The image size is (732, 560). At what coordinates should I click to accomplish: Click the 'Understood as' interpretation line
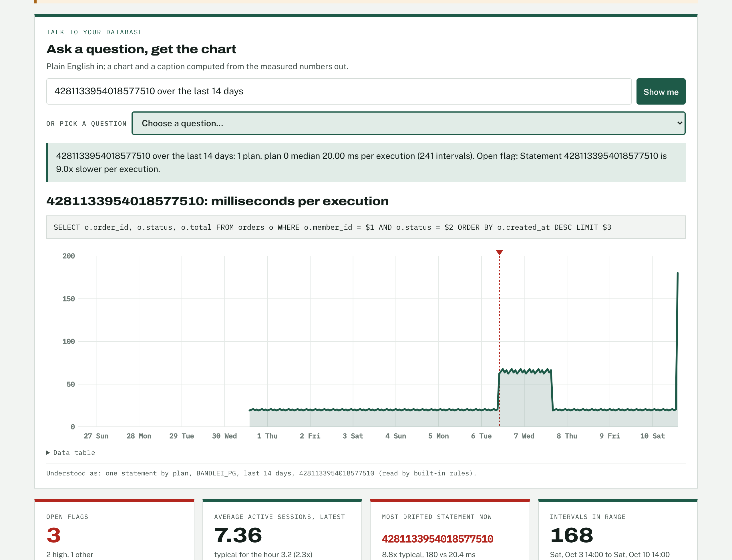click(261, 473)
